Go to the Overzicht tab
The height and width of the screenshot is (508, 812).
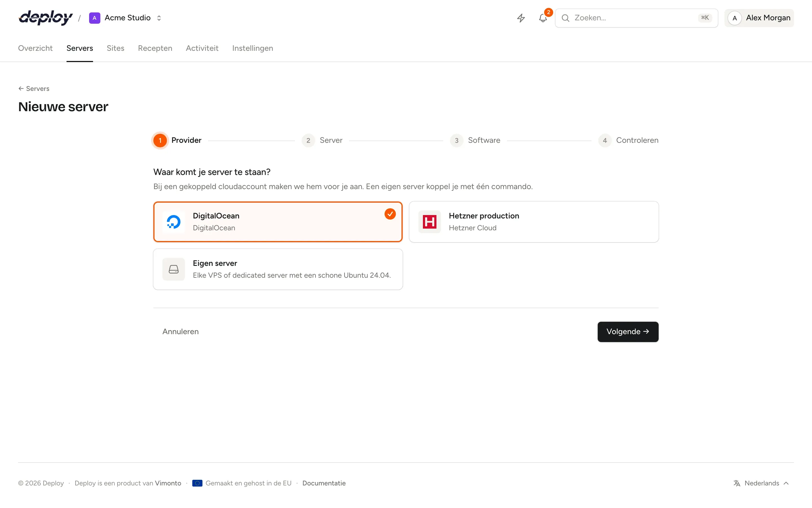pos(35,48)
